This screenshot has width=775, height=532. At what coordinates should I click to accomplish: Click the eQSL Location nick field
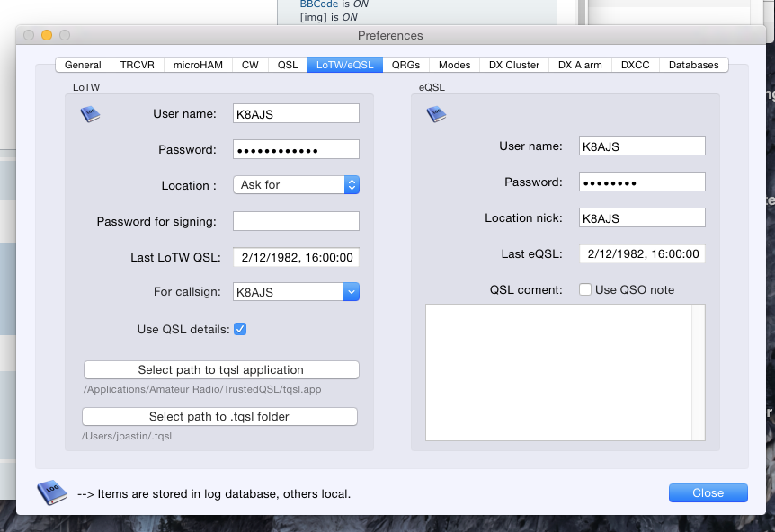642,217
